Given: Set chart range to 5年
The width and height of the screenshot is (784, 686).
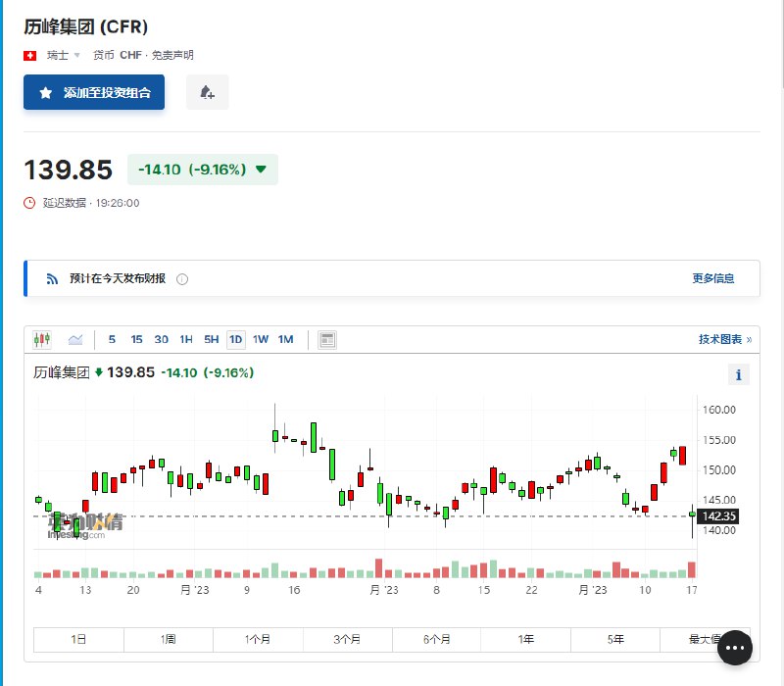Looking at the screenshot, I should pos(615,639).
